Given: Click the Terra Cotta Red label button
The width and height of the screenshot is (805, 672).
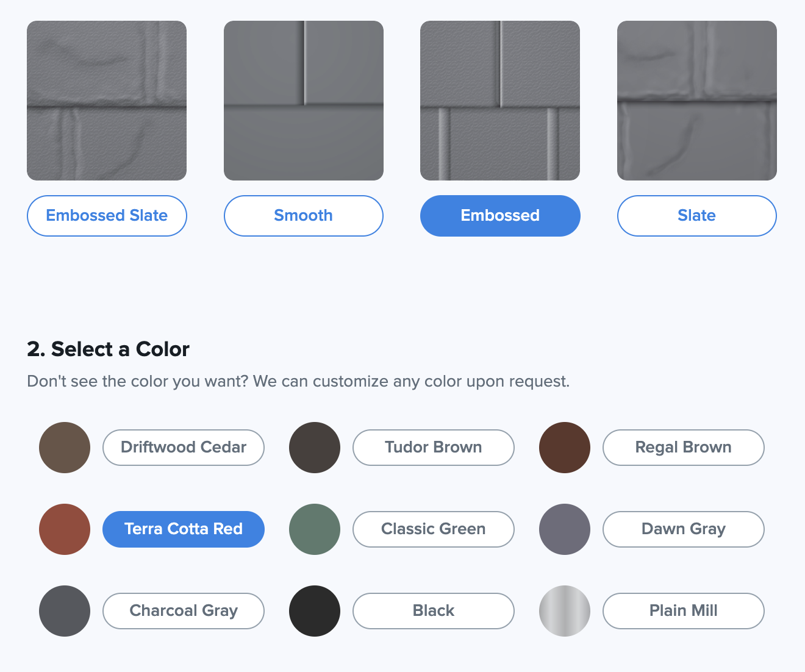Looking at the screenshot, I should (184, 529).
